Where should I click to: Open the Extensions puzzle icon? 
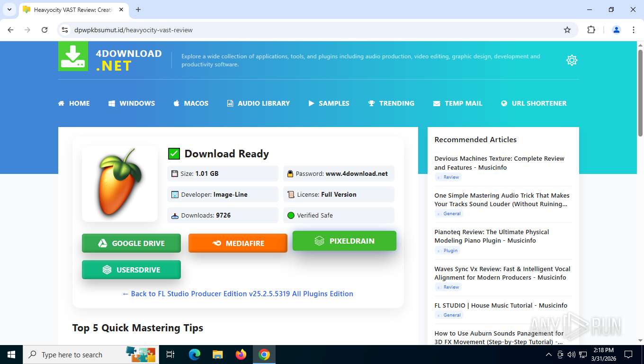(591, 30)
